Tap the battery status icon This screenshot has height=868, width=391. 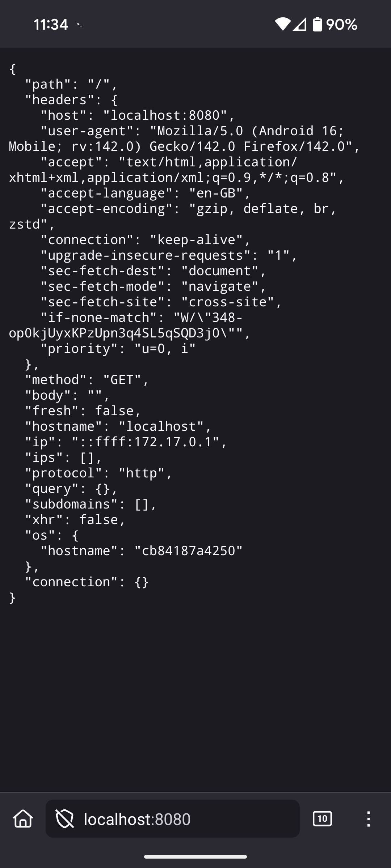[317, 24]
